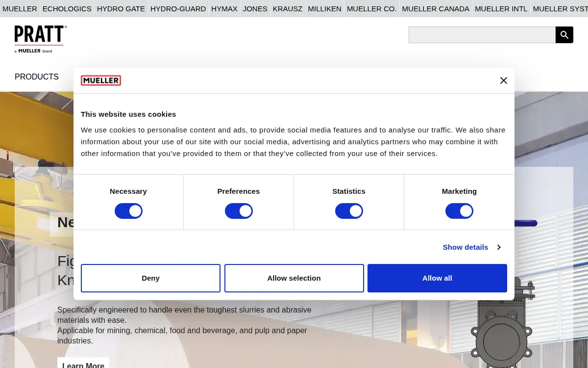Open the MUELLER INTL brand link
The height and width of the screenshot is (368, 588).
click(x=501, y=8)
